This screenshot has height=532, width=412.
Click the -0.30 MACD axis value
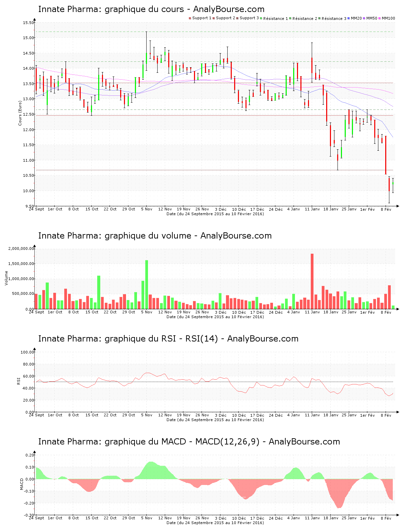click(29, 515)
